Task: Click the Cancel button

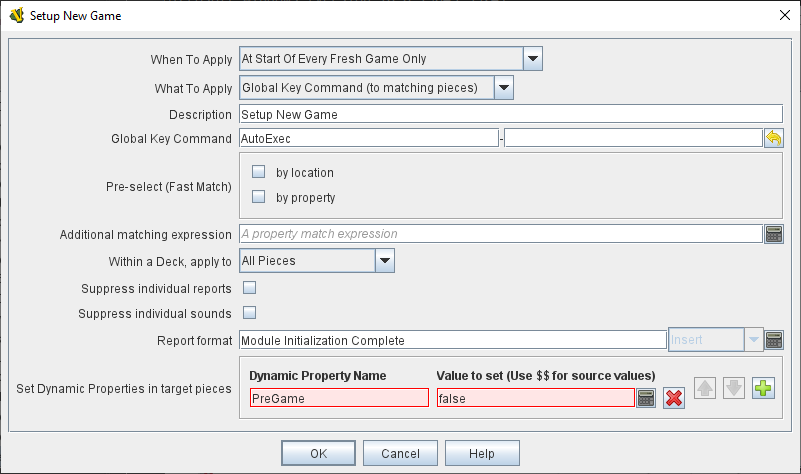Action: 400,453
